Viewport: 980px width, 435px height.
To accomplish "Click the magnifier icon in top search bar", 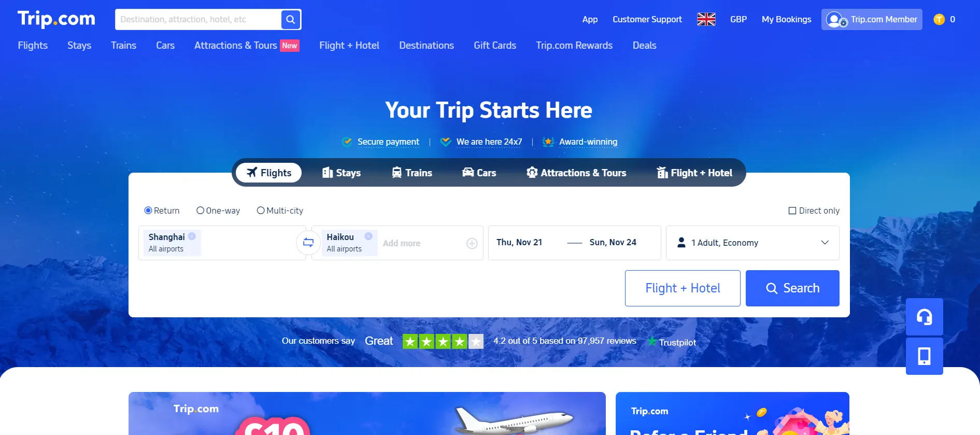I will [291, 20].
